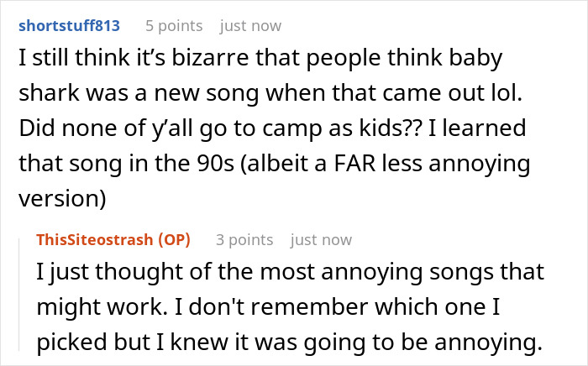Image resolution: width=588 pixels, height=366 pixels.
Task: Click the top comment's just now timestamp
Action: pos(250,26)
